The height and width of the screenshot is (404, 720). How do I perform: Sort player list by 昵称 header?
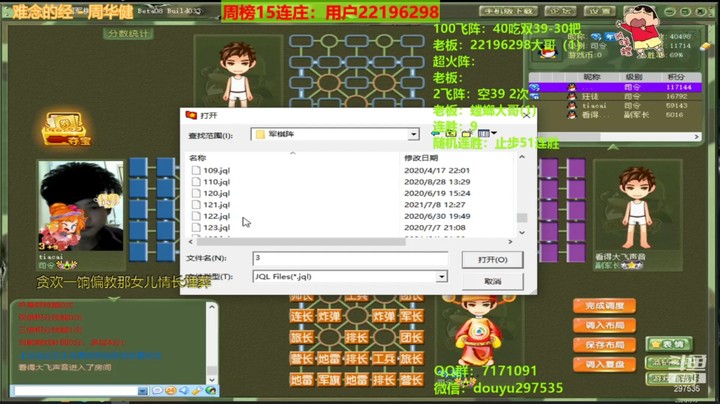coord(592,77)
